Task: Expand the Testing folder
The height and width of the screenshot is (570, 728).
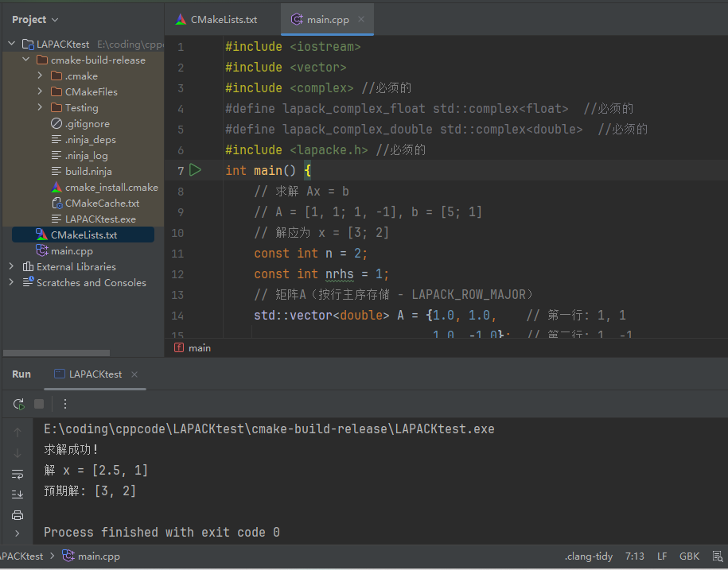Action: click(x=40, y=107)
